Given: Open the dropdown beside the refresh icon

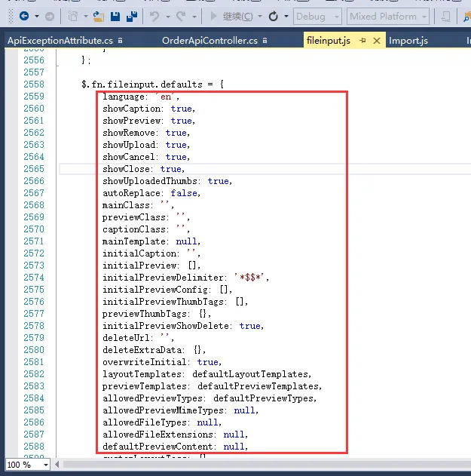Looking at the screenshot, I should click(286, 16).
